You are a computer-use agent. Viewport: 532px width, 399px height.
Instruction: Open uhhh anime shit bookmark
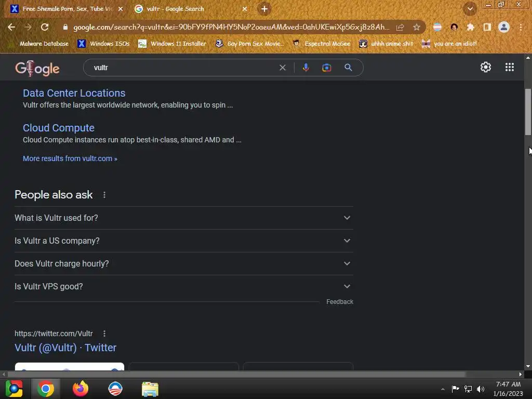(386, 44)
